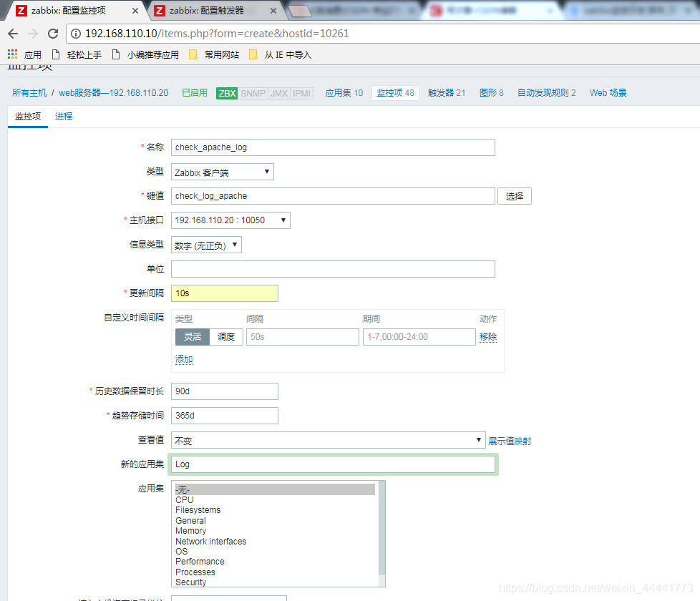Open Web 场景 link

pyautogui.click(x=608, y=93)
